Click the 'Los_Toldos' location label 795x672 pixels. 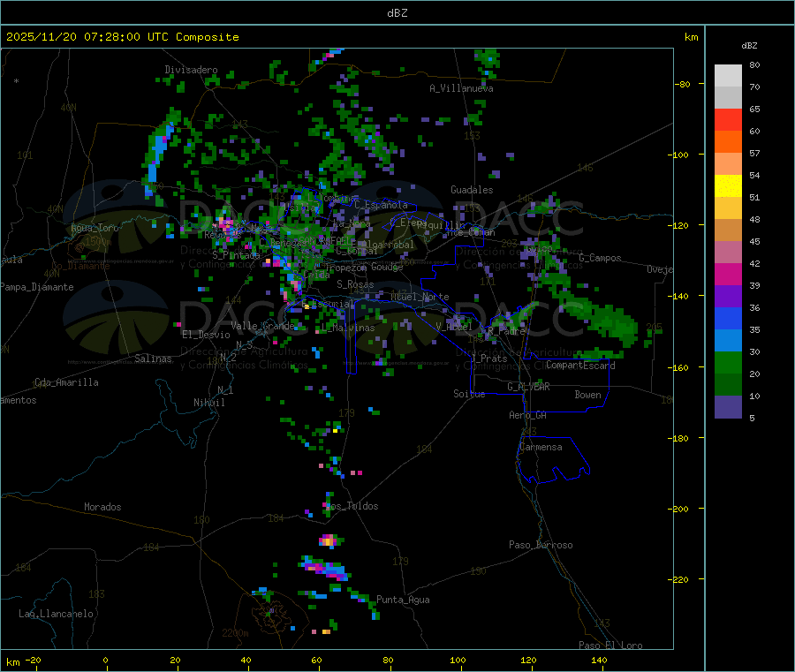[x=352, y=506]
